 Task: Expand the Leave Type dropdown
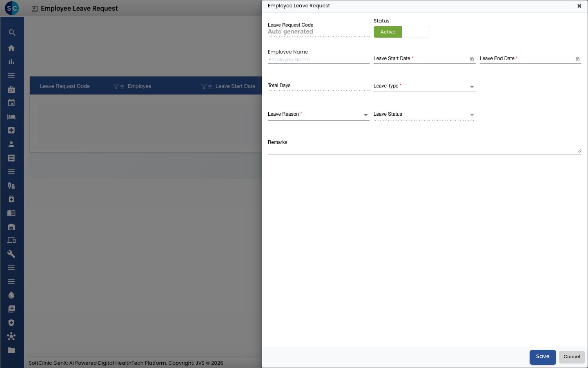(x=472, y=87)
